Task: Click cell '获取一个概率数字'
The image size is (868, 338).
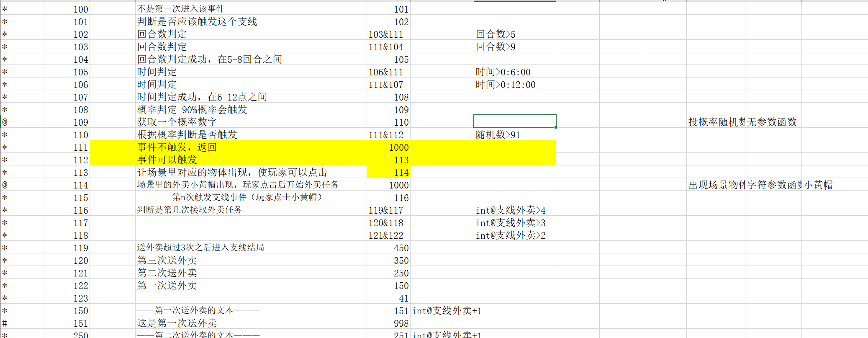Action: point(251,121)
